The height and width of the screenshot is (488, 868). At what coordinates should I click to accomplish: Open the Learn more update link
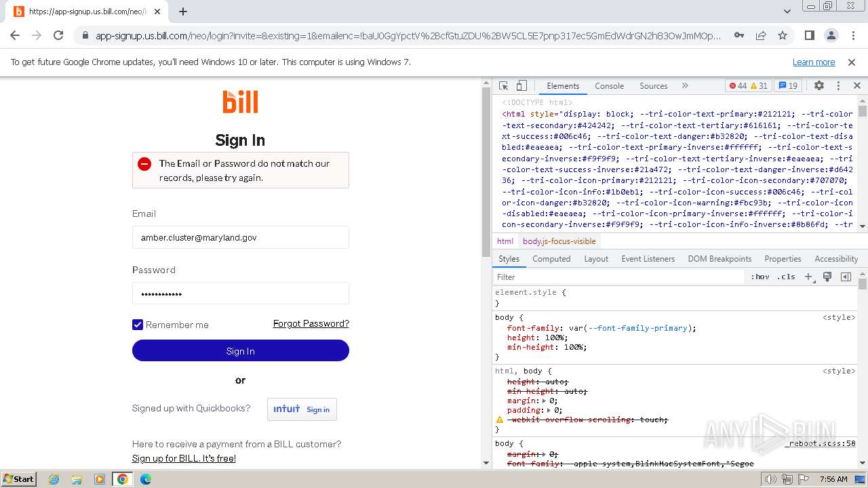[x=814, y=62]
